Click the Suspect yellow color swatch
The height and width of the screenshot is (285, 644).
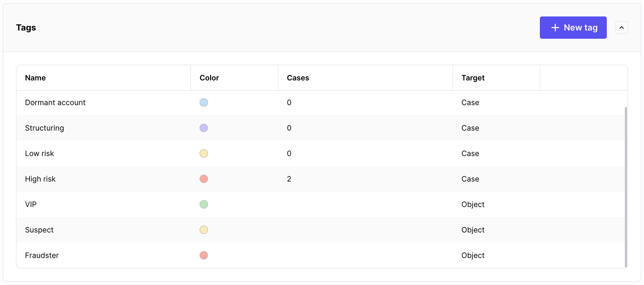pos(204,230)
